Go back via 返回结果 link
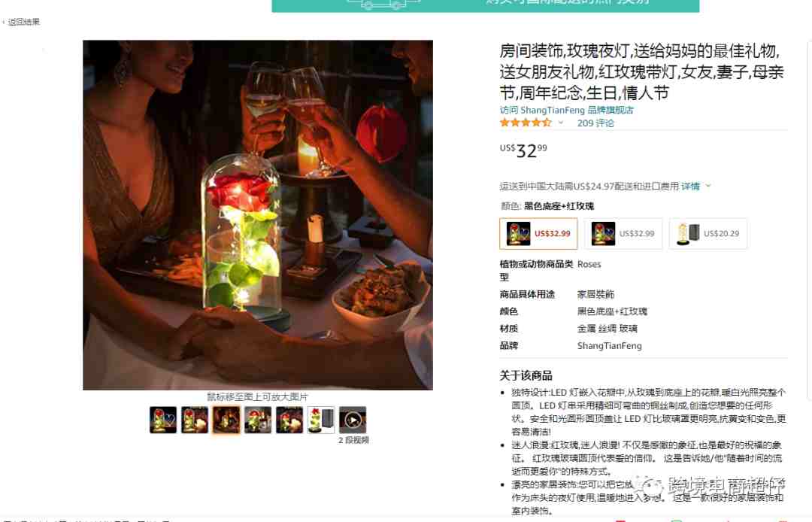 pos(22,22)
